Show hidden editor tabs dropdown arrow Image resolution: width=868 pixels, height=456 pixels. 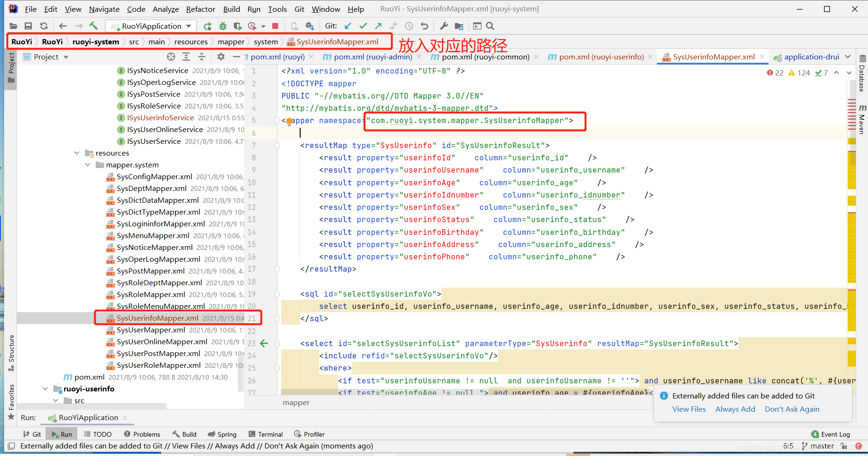click(x=848, y=57)
